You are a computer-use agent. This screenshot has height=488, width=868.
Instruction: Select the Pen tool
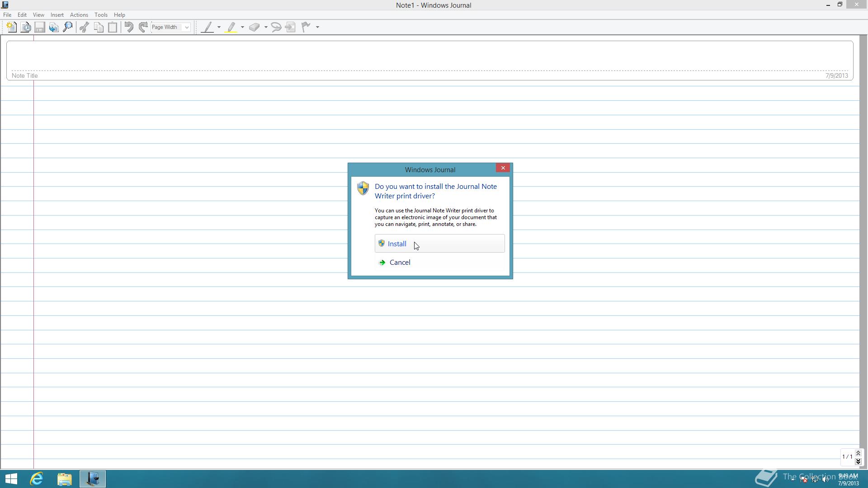[208, 27]
